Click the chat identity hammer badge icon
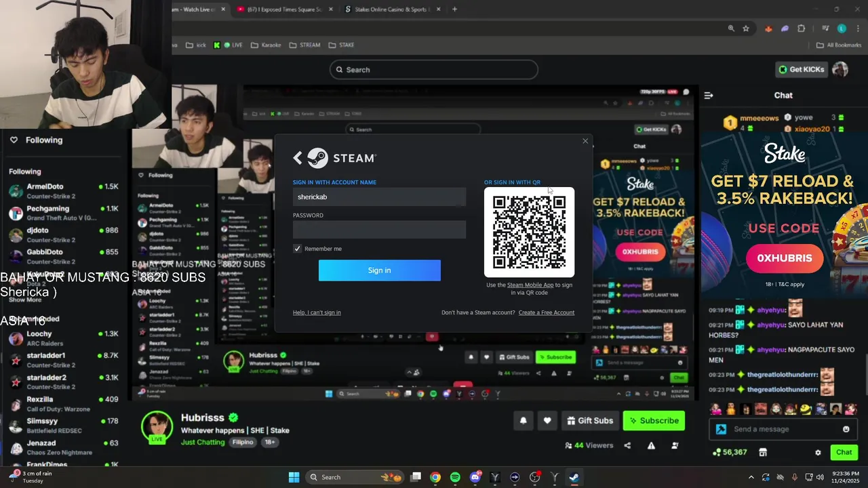The image size is (868, 488). point(721,429)
